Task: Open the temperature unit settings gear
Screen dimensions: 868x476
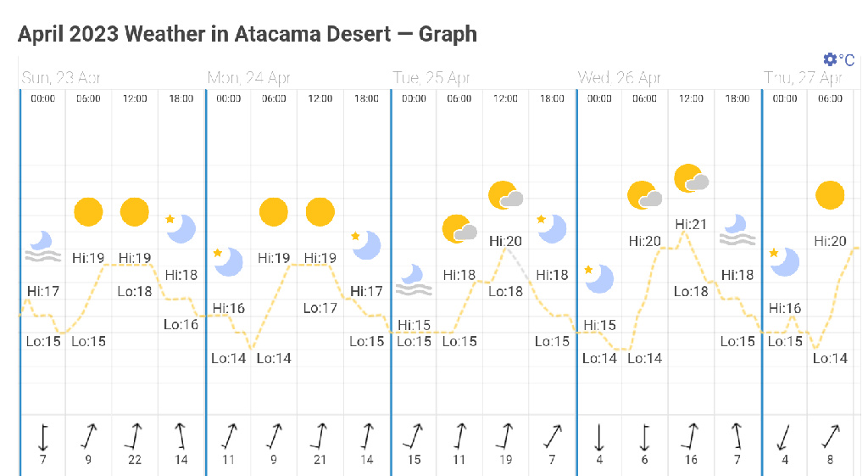Action: 830,59
